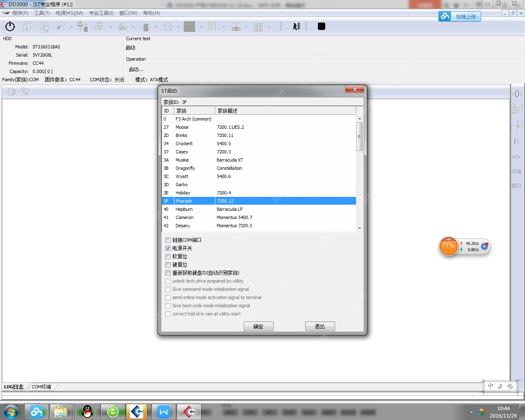Click the power icon in the toolbar
This screenshot has height=420, width=525.
(10, 27)
